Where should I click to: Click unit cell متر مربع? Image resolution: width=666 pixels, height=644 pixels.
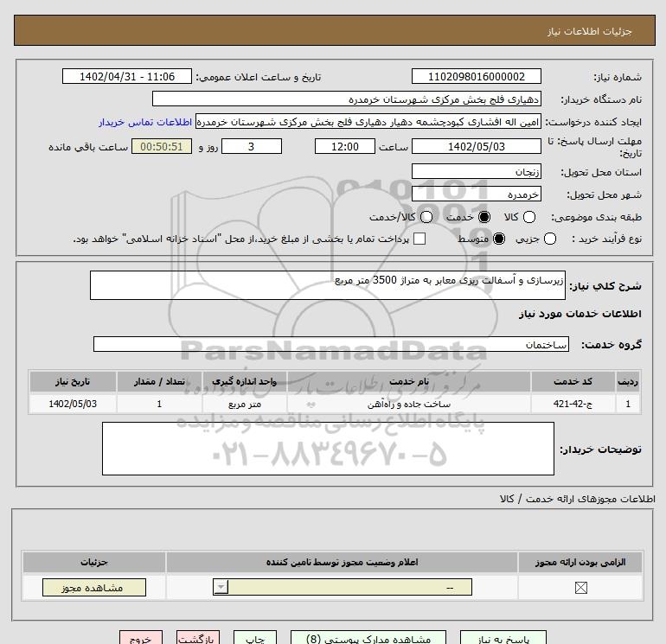(244, 404)
